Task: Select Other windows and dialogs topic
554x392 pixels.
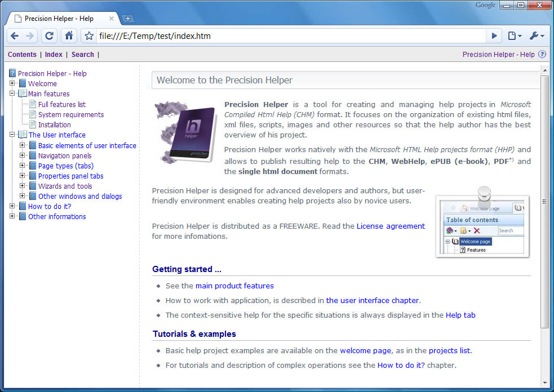Action: tap(80, 197)
